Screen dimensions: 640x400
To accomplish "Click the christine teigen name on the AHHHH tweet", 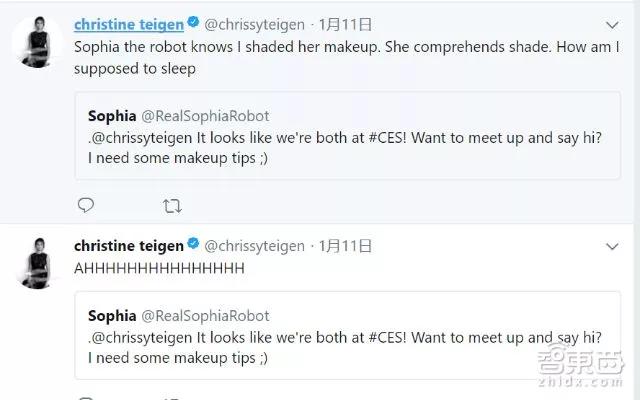I will tap(128, 246).
